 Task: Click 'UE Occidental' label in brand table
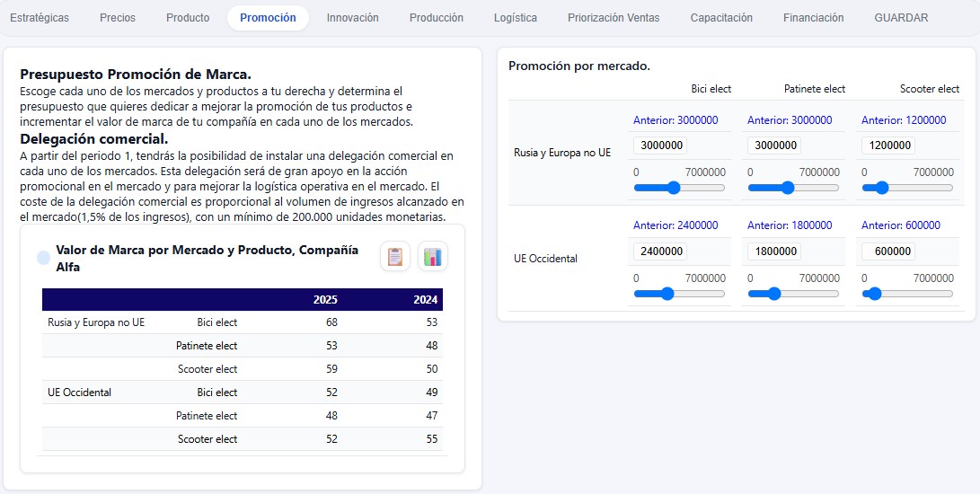point(79,393)
